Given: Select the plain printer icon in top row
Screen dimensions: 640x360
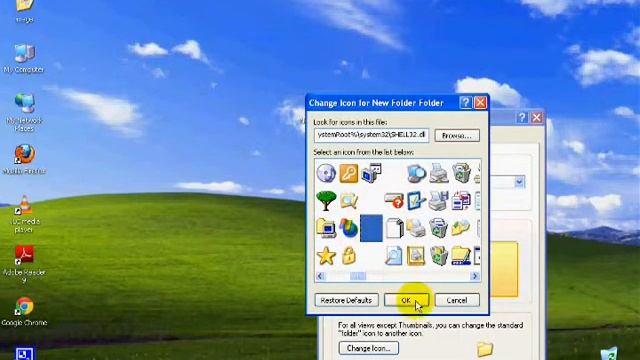Looking at the screenshot, I should 439,173.
